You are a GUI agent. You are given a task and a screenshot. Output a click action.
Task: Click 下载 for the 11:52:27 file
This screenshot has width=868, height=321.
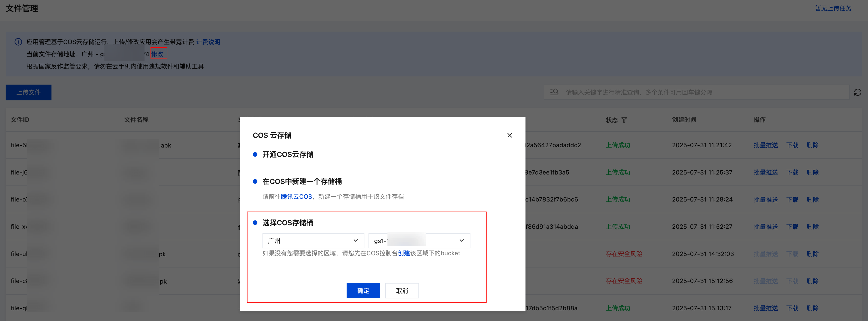tap(792, 227)
